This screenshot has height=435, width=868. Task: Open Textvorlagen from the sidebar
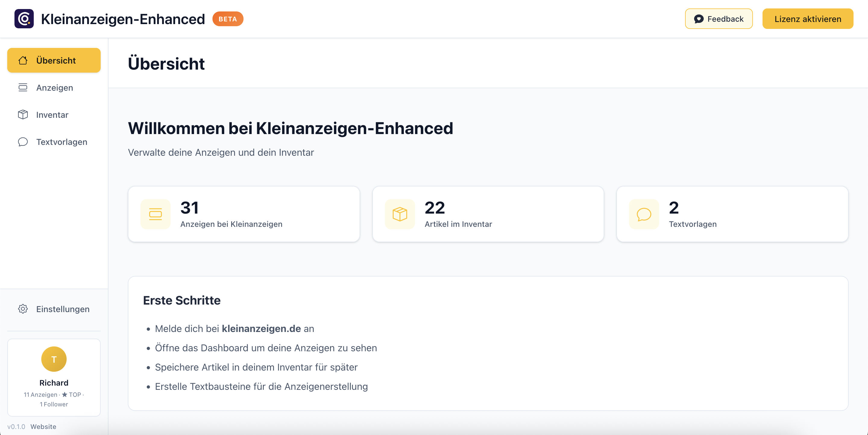click(x=62, y=142)
